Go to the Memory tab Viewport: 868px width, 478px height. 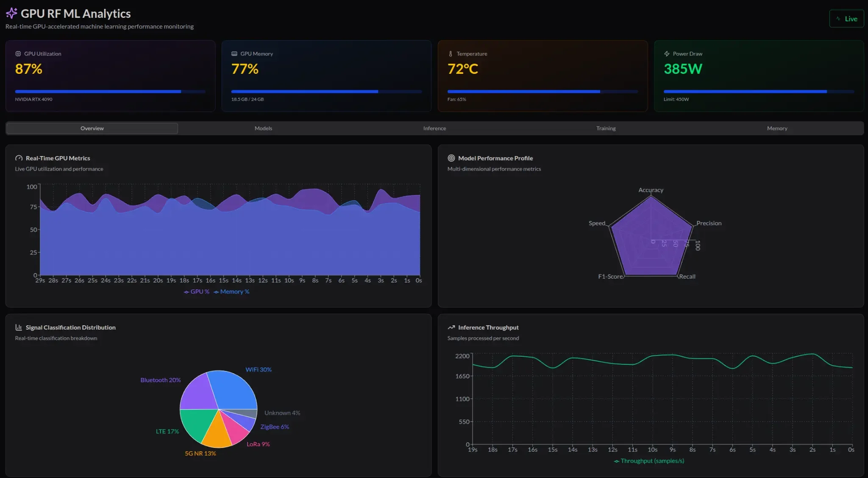[x=777, y=129]
